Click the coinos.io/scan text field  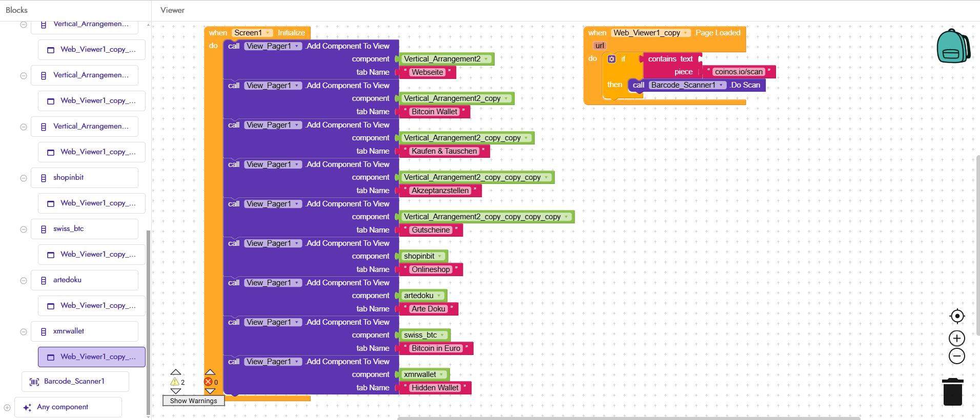[738, 72]
